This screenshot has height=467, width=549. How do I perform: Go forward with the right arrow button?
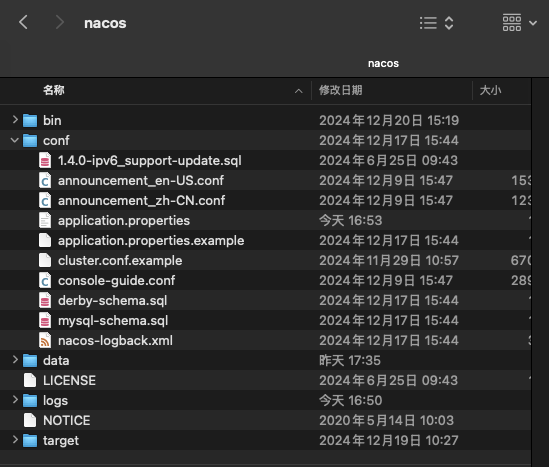[60, 23]
